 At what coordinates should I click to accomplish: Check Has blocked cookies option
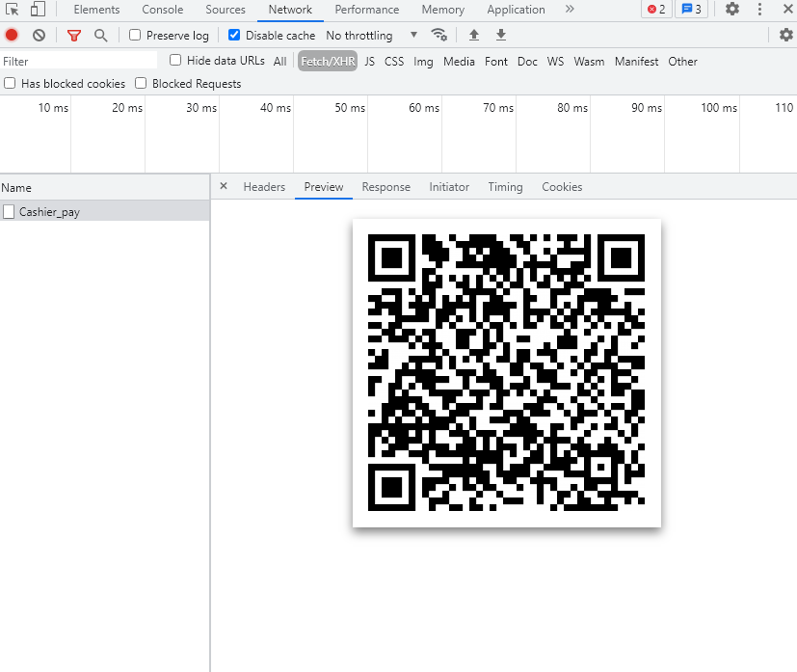coord(10,83)
